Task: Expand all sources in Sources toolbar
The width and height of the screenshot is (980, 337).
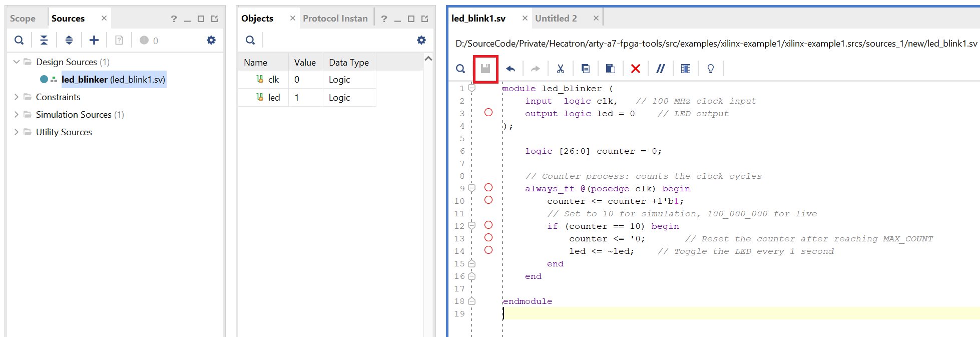Action: point(69,40)
